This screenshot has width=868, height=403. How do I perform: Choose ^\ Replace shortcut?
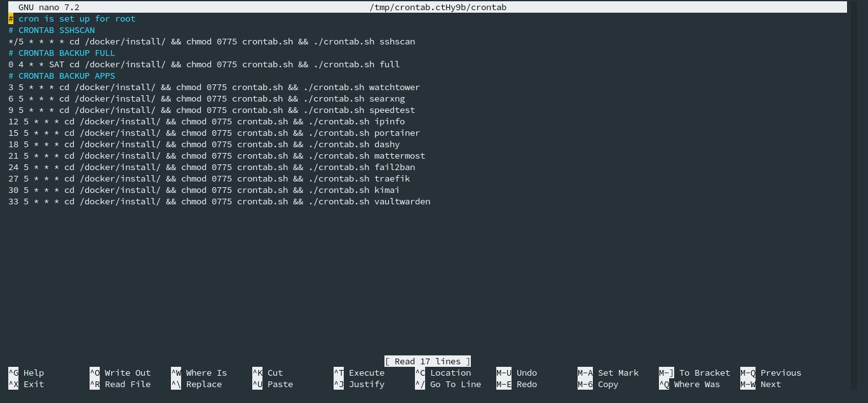pyautogui.click(x=196, y=384)
